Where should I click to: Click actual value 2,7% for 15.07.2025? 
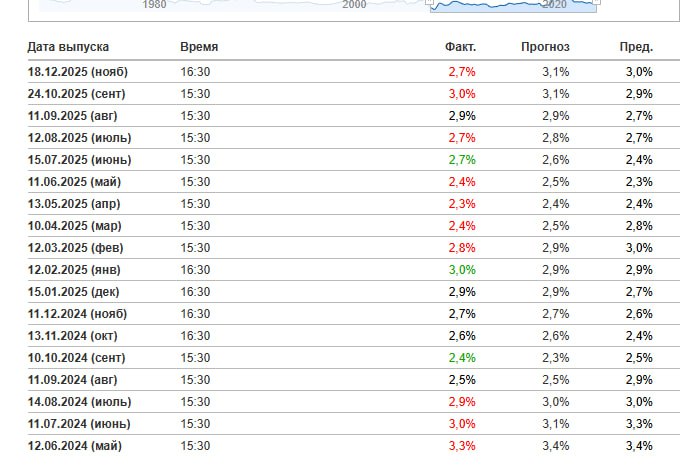pos(462,160)
